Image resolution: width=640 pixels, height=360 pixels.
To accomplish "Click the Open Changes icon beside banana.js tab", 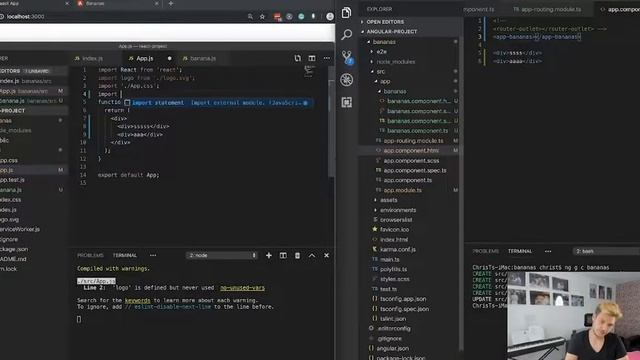I will point(298,58).
